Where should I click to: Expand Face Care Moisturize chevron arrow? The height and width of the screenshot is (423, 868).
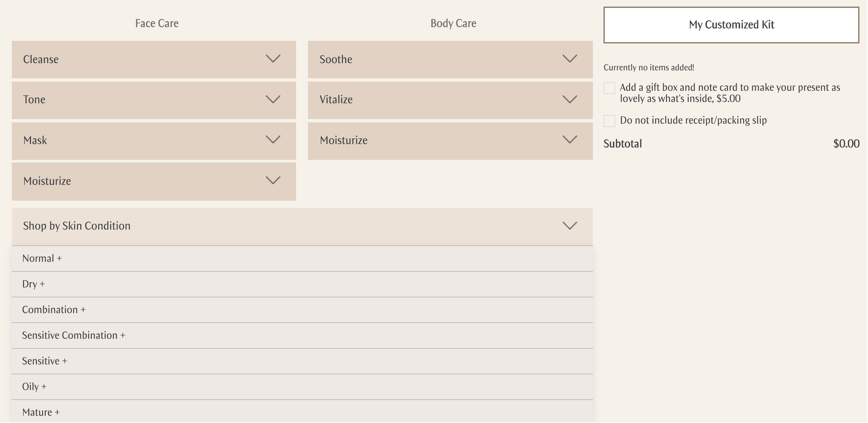(x=273, y=180)
